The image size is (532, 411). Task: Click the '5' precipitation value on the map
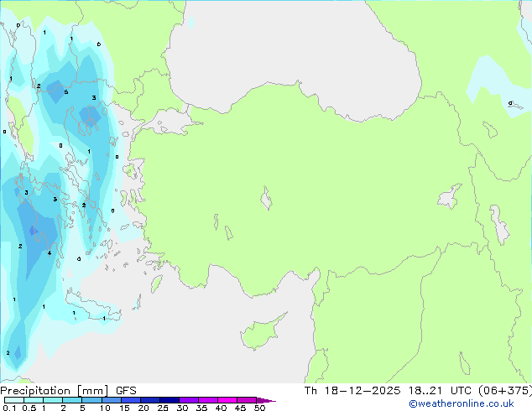[x=66, y=92]
